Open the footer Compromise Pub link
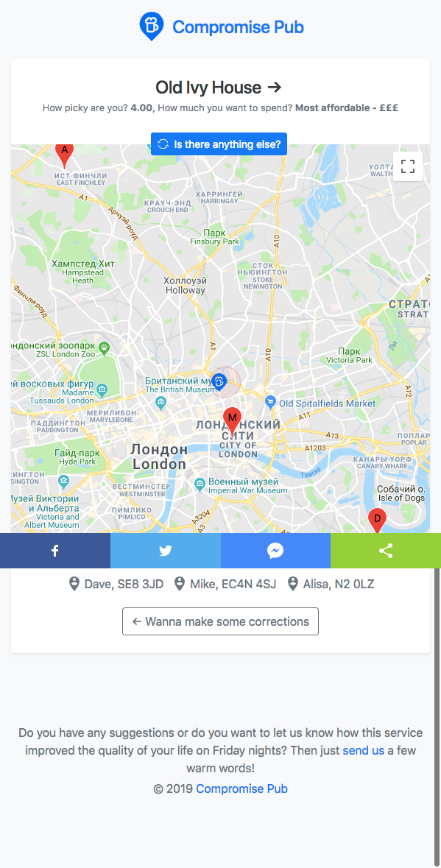The width and height of the screenshot is (441, 868). click(241, 788)
